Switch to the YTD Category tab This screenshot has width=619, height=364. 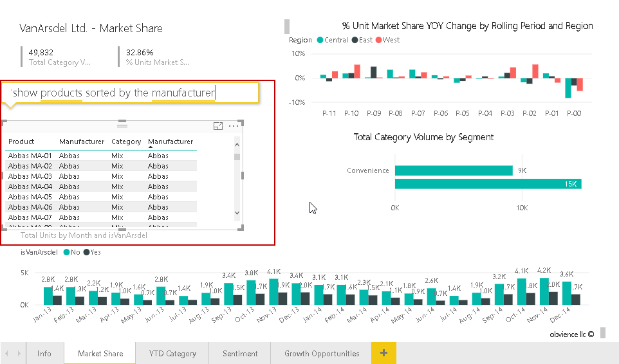click(172, 353)
